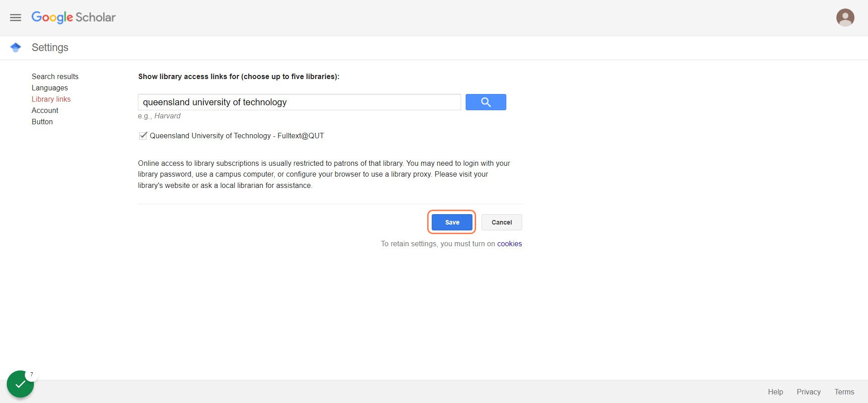Screen dimensions: 868x403
Task: Click the Settings page heading
Action: pos(50,47)
